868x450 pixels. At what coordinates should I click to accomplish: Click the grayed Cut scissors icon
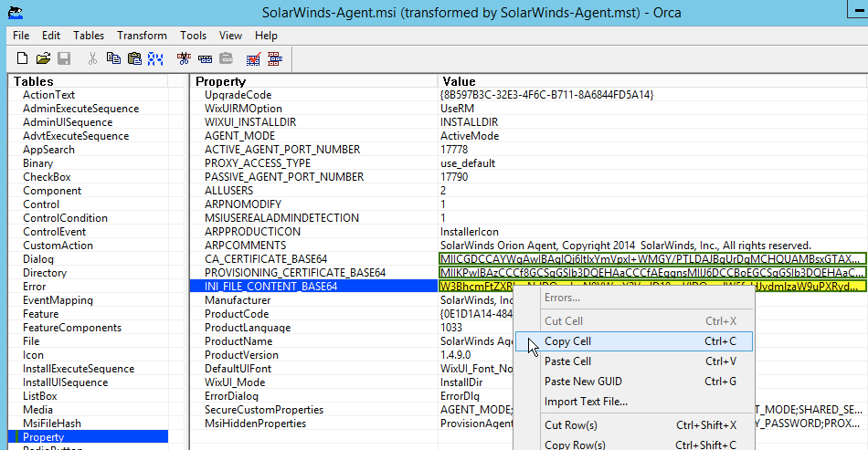92,58
